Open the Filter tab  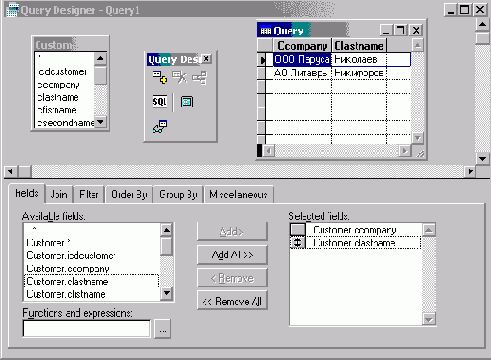click(x=89, y=194)
